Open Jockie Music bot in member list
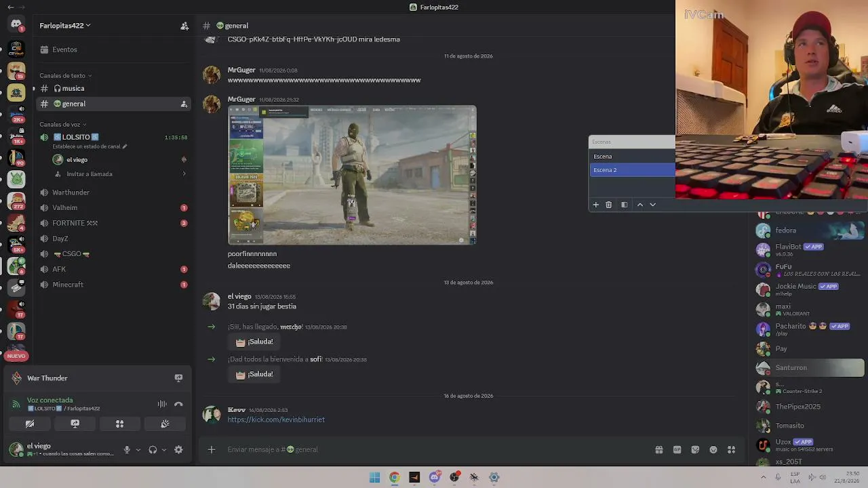Screen dimensions: 868x488 tap(810, 289)
